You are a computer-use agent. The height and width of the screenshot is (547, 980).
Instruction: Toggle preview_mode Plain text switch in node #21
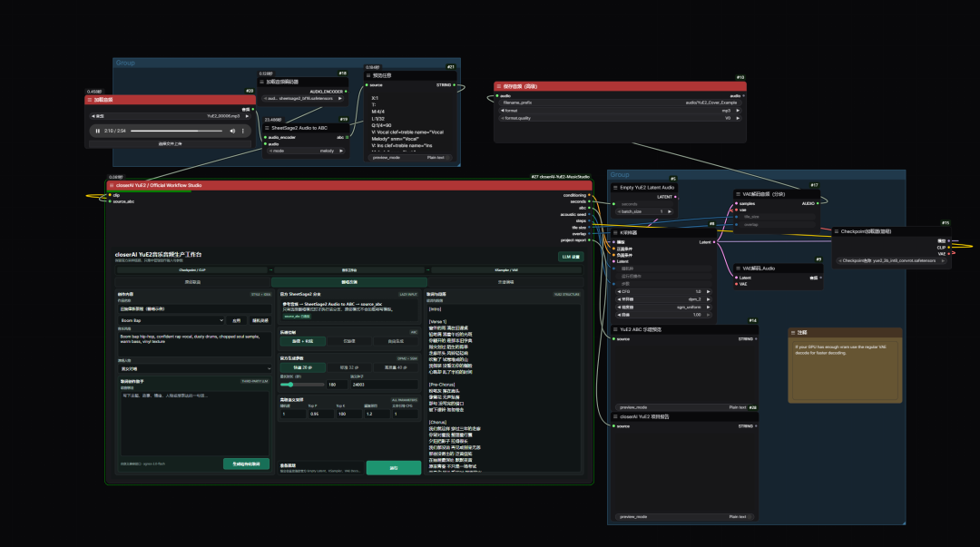coord(408,158)
